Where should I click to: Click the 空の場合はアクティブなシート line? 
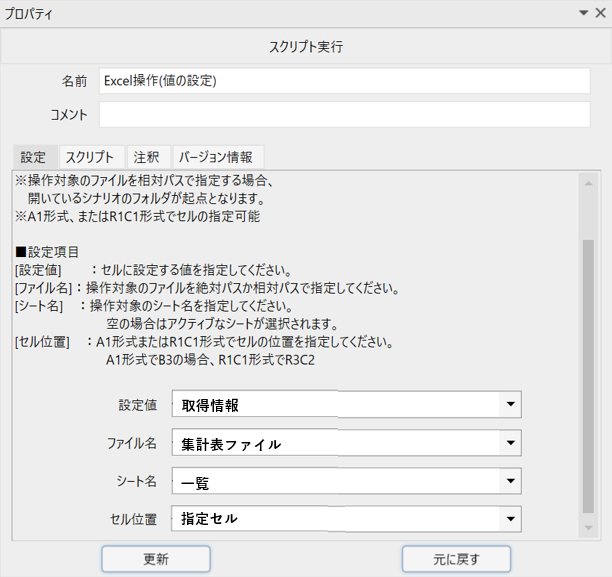pos(222,324)
